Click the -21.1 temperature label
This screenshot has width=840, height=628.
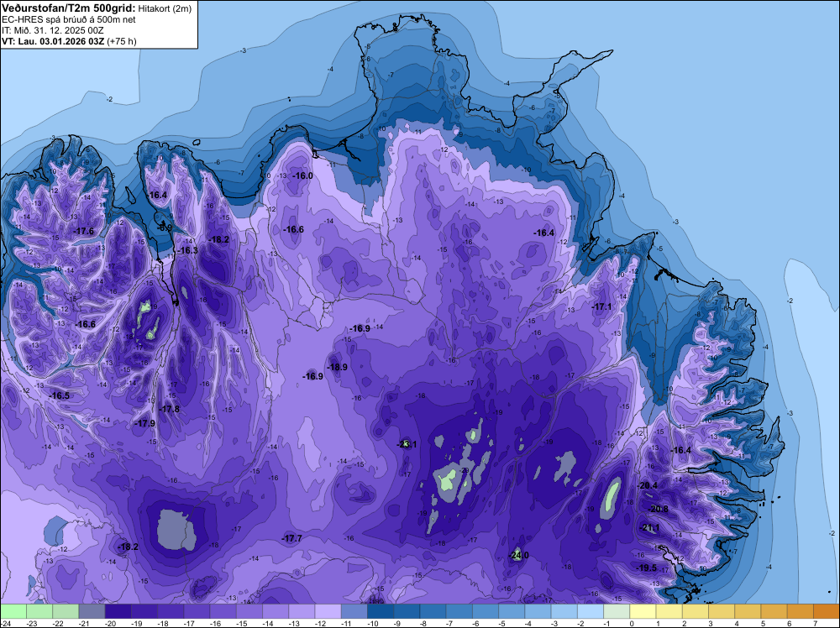[650, 528]
